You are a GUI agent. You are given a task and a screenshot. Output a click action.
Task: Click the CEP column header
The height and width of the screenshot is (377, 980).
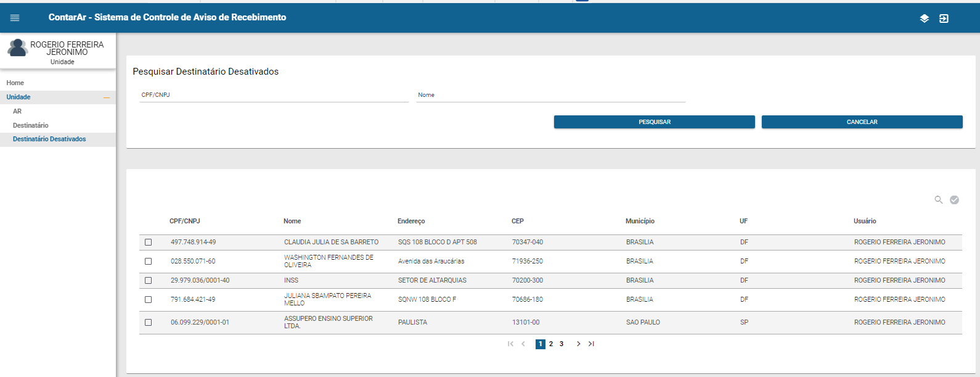(518, 221)
